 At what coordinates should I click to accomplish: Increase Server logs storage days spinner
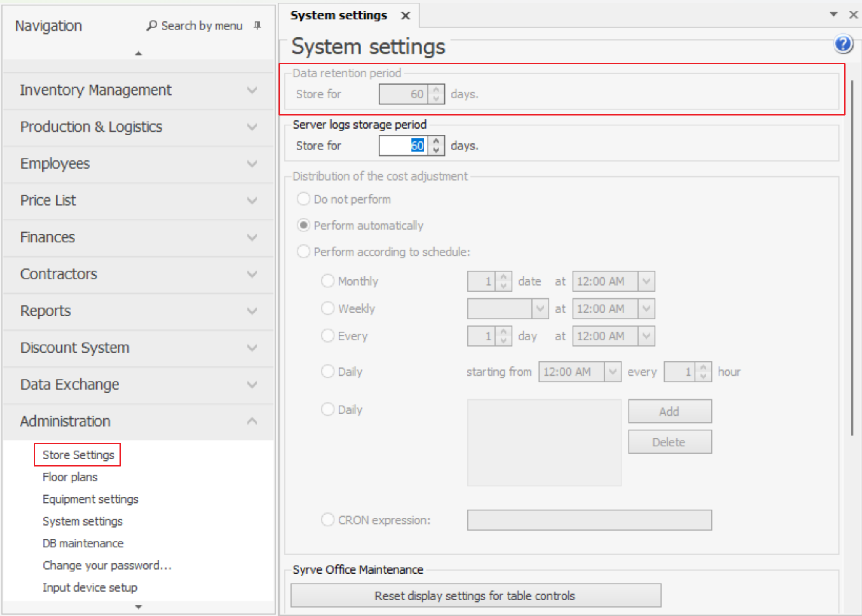(x=436, y=141)
